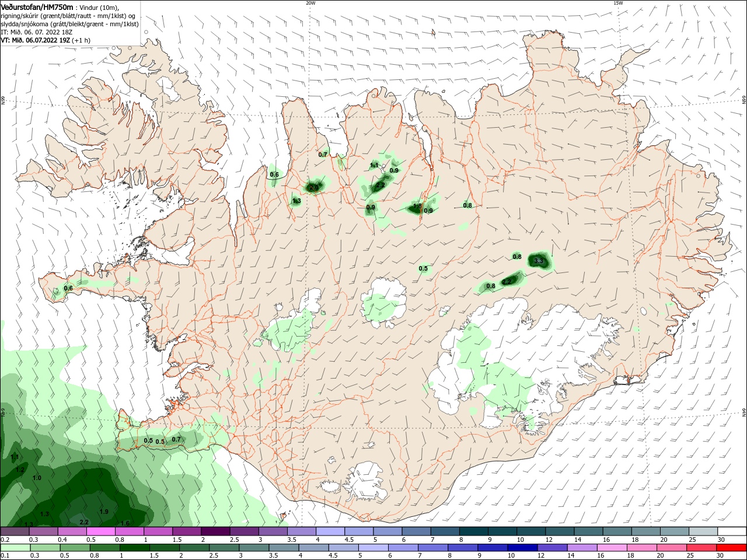Screen dimensions: 747x560
Task: Select the light pink 16–18 lower legend swatch
Action: 612,547
